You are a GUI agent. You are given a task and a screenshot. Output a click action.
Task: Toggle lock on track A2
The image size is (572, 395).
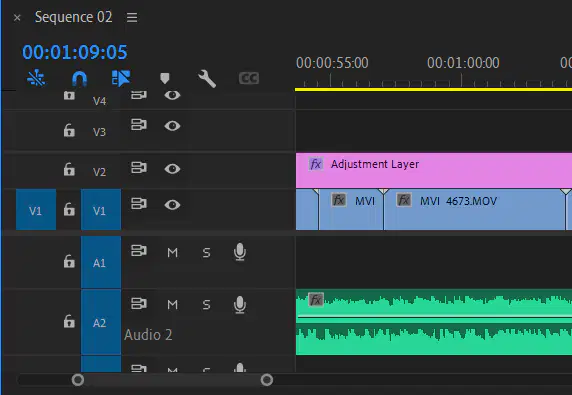coord(69,321)
